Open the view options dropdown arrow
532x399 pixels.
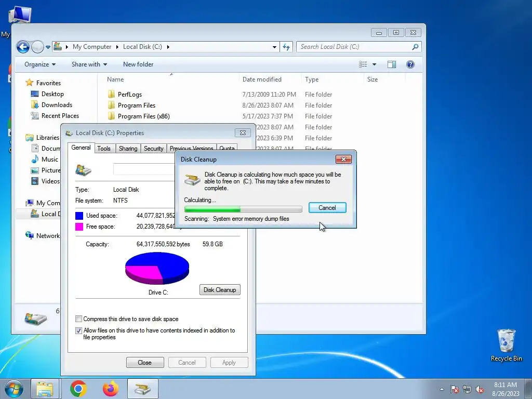pos(374,64)
